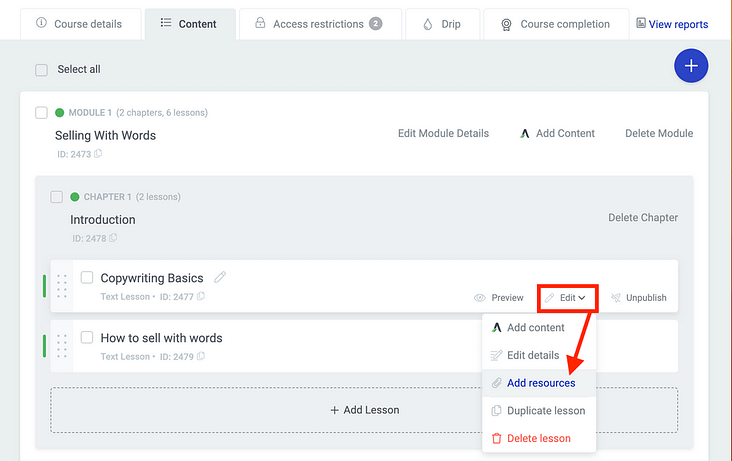Viewport: 732px width, 461px height.
Task: Click pencil icon beside Copywriting Basics
Action: tap(220, 277)
